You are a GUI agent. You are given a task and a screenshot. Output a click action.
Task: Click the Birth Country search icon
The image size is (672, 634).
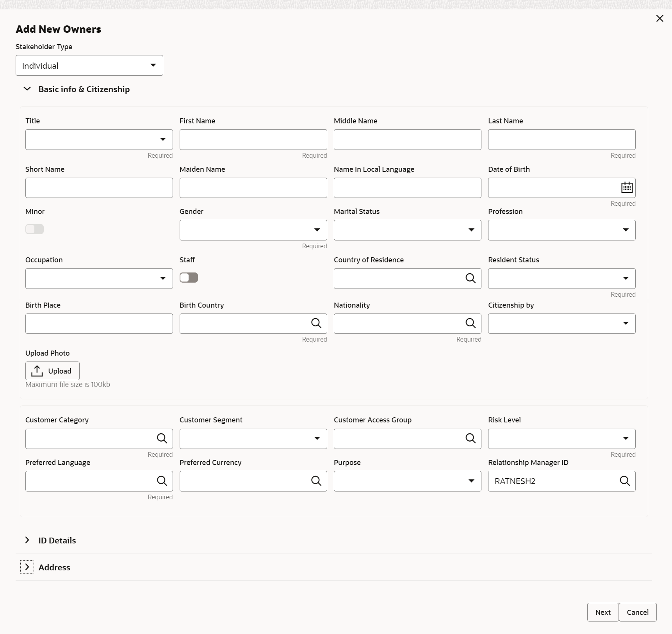click(x=316, y=323)
